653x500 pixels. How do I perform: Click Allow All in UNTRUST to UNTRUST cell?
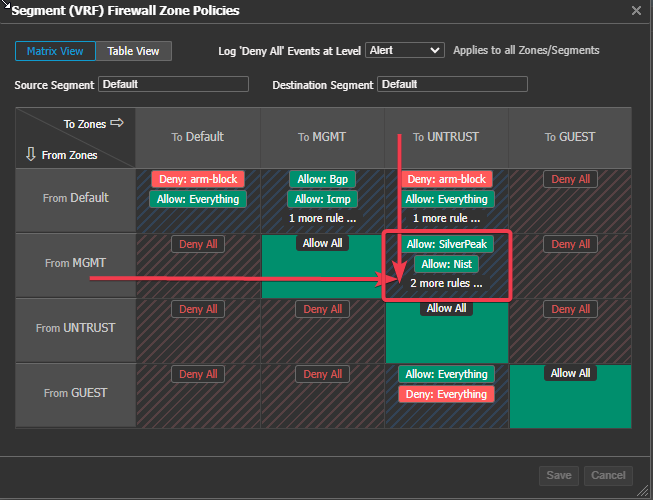(446, 308)
